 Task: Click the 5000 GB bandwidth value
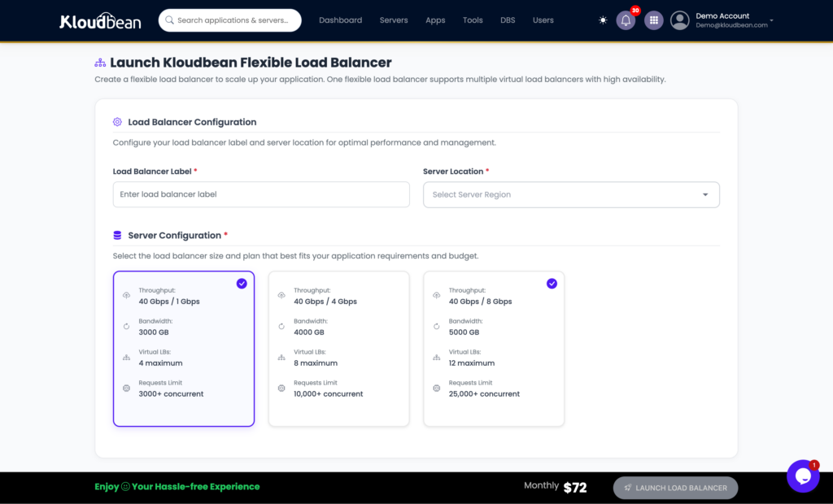[x=464, y=332]
